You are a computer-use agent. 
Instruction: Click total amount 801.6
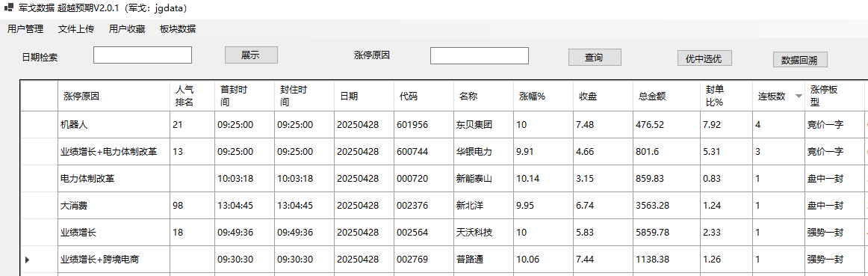[x=666, y=151]
